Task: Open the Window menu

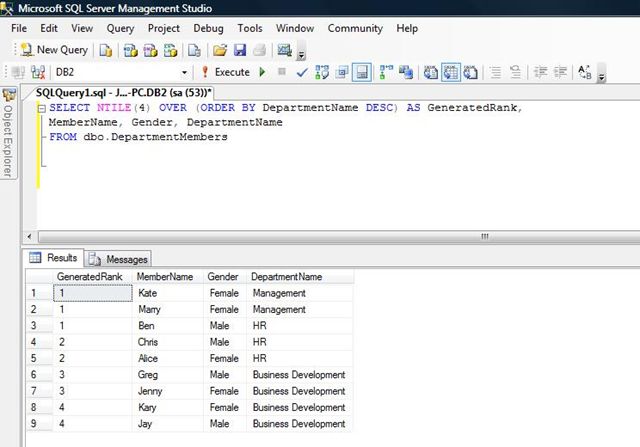Action: [x=295, y=28]
